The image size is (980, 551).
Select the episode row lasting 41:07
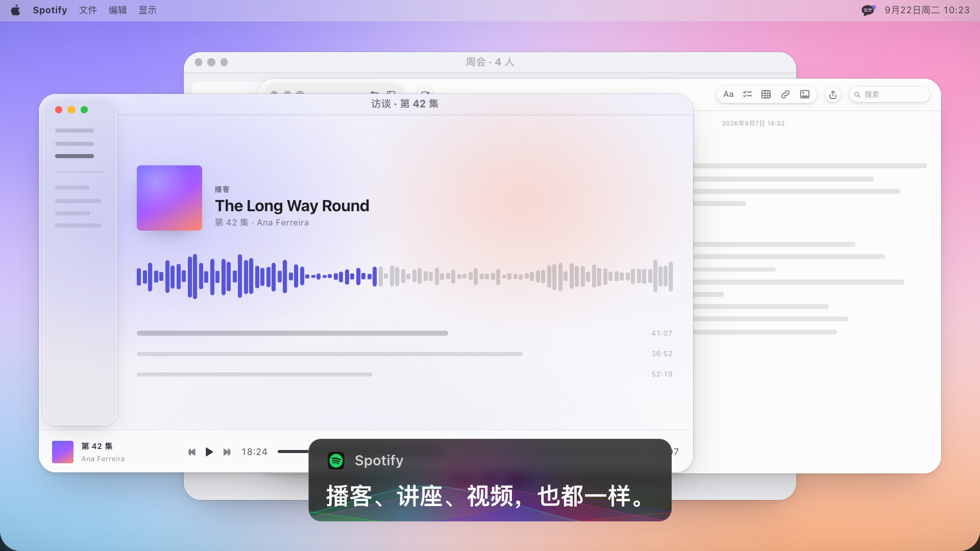click(x=405, y=333)
